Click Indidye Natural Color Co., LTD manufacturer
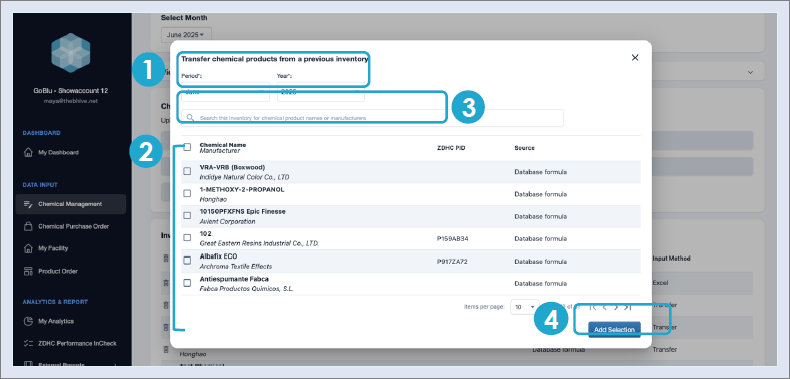 coord(244,177)
